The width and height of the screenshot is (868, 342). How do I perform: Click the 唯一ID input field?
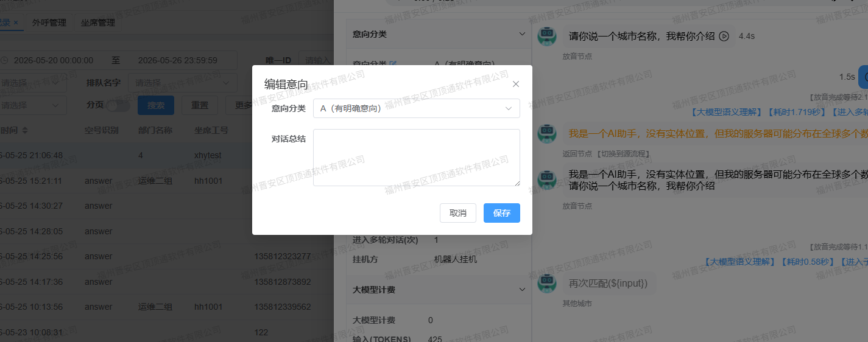[x=317, y=60]
